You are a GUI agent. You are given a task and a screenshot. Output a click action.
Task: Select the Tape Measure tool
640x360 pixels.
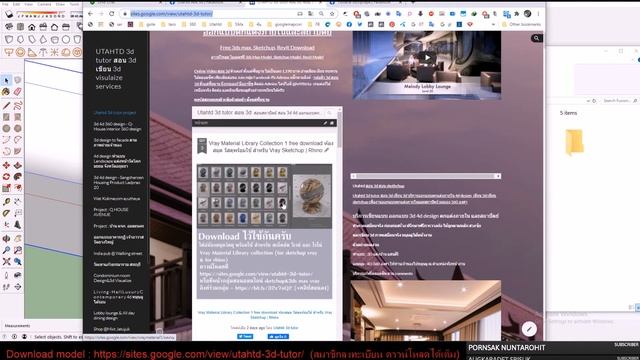click(x=6, y=202)
